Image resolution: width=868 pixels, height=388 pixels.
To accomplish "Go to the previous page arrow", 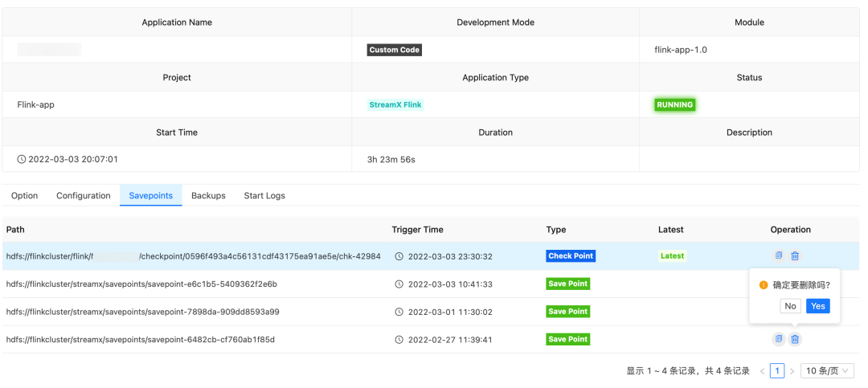I will coord(762,371).
